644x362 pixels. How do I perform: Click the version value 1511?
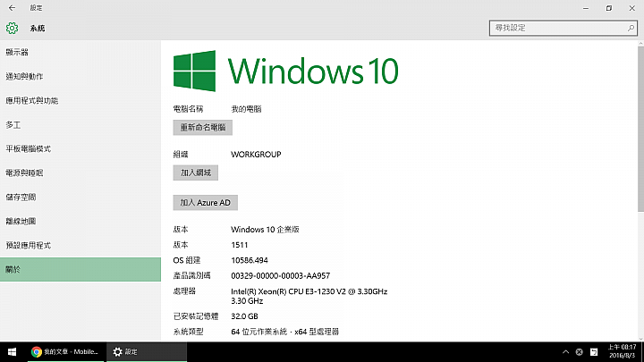tap(240, 245)
